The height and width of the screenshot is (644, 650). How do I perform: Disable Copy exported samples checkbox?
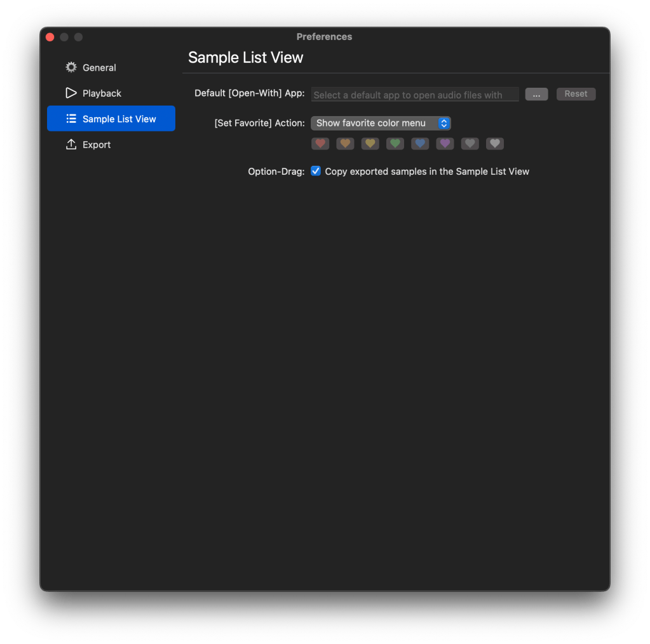coord(316,171)
